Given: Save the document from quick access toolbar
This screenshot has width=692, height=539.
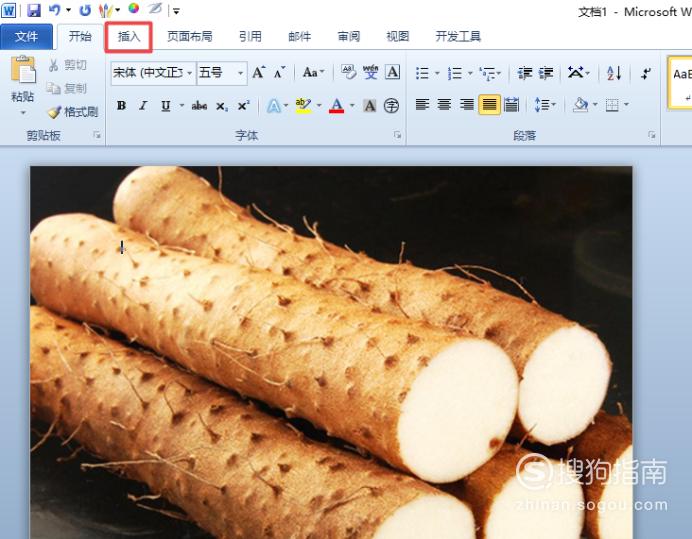Looking at the screenshot, I should click(x=34, y=10).
